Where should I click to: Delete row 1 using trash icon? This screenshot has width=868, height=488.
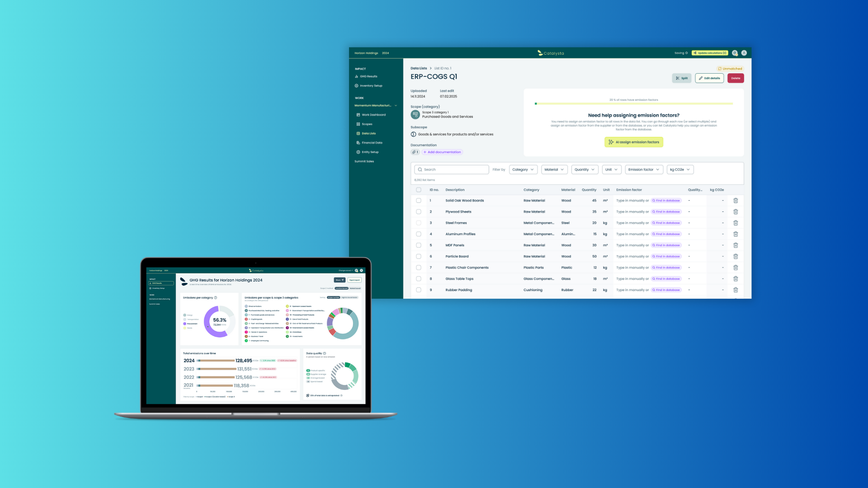click(x=736, y=201)
